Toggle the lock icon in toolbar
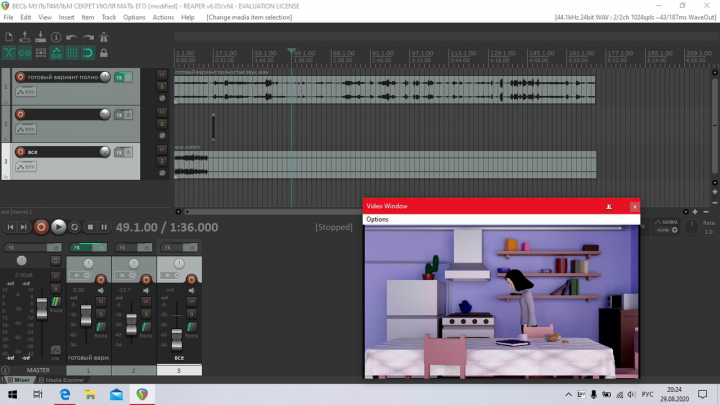 [x=104, y=53]
